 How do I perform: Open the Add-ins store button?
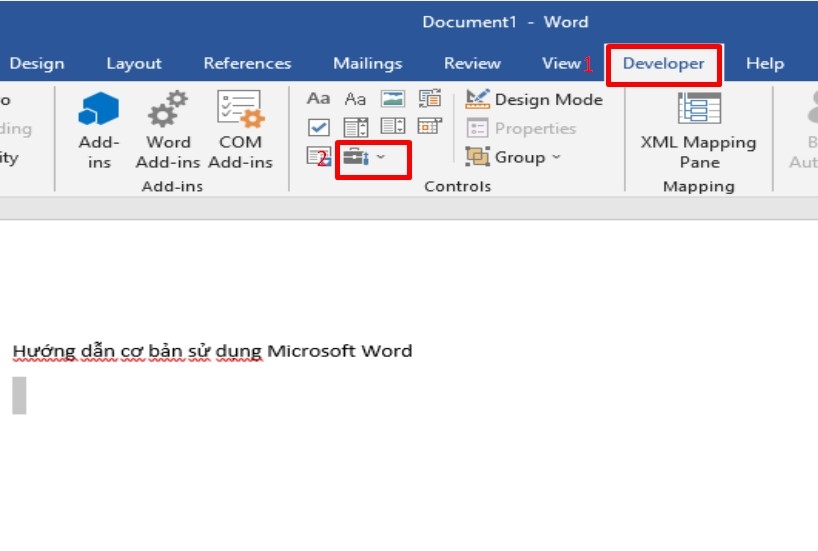tap(99, 130)
